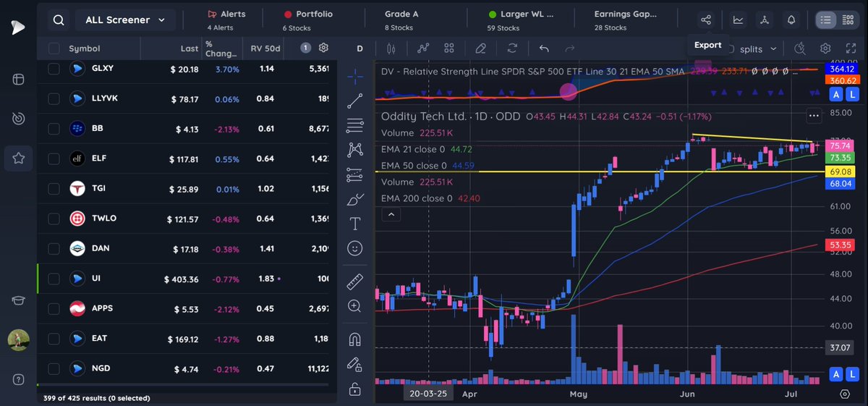Select the UI stock row
The image size is (868, 406).
(187, 279)
